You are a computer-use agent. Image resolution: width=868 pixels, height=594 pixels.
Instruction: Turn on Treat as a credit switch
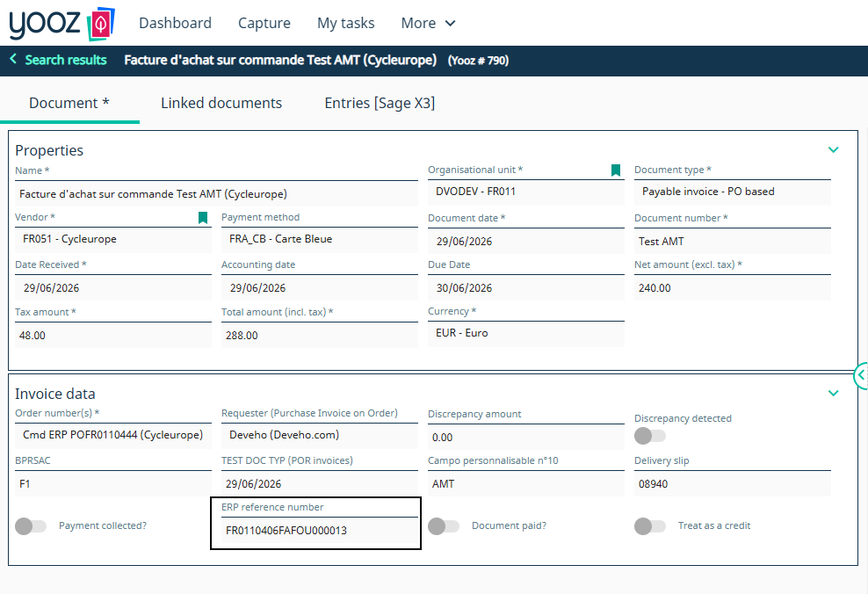pos(650,526)
